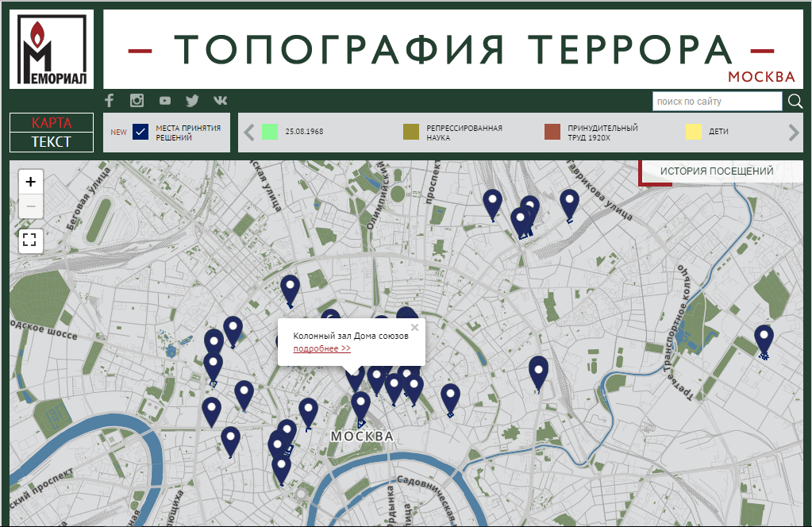Open the YouTube social icon
This screenshot has height=527, width=812.
(164, 101)
